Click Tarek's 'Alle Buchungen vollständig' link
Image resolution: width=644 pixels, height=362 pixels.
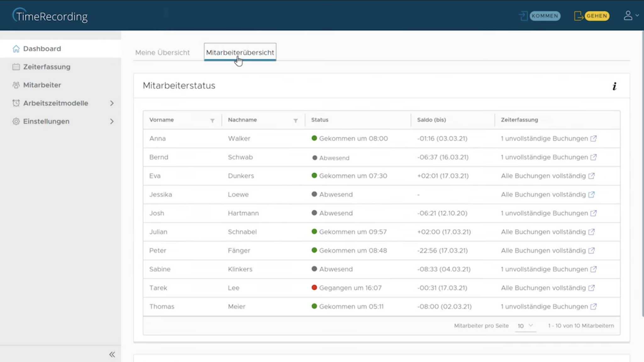[x=543, y=288]
